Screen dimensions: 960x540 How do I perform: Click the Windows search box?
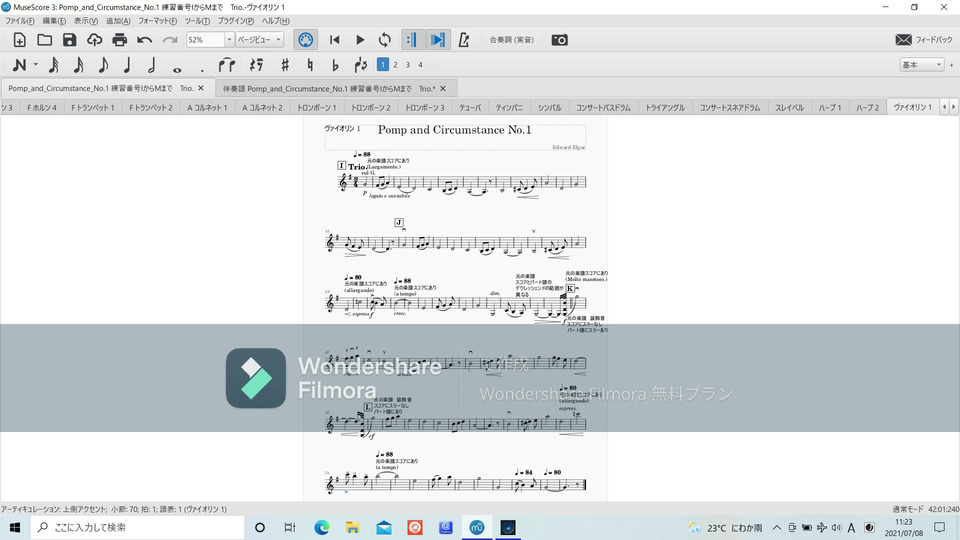pyautogui.click(x=137, y=527)
